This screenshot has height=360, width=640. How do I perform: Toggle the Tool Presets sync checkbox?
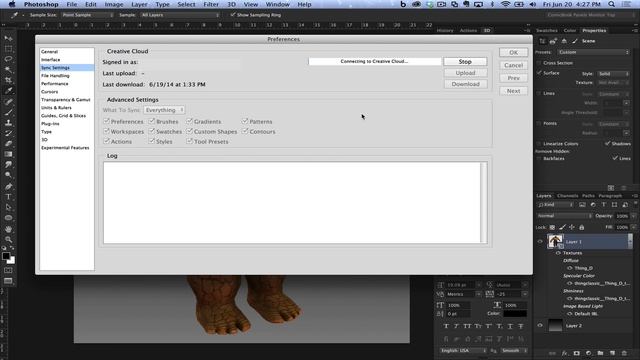(189, 141)
